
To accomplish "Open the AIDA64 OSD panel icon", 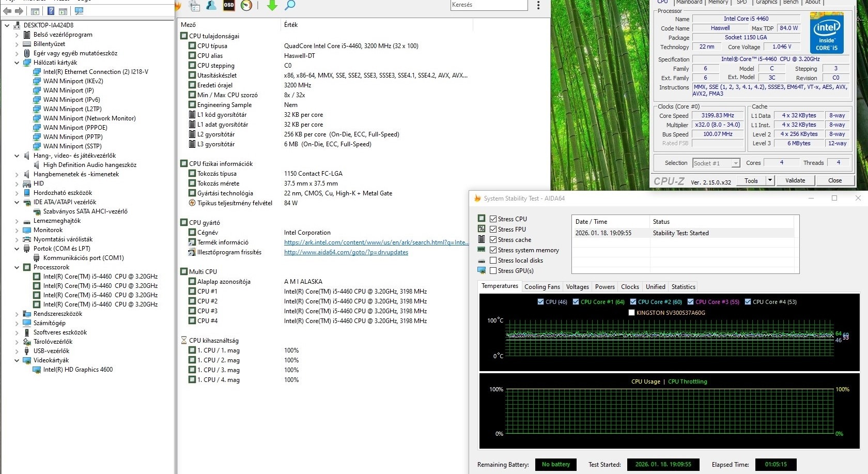I will (229, 5).
